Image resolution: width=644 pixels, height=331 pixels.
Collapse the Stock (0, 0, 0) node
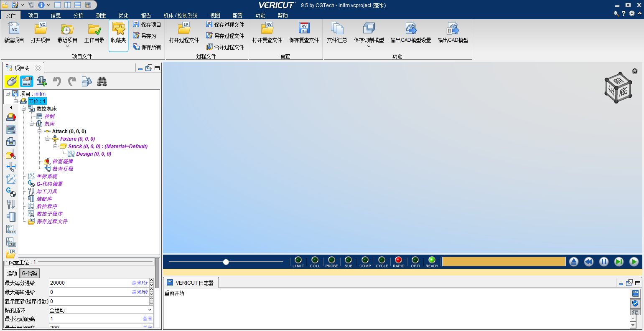click(56, 147)
